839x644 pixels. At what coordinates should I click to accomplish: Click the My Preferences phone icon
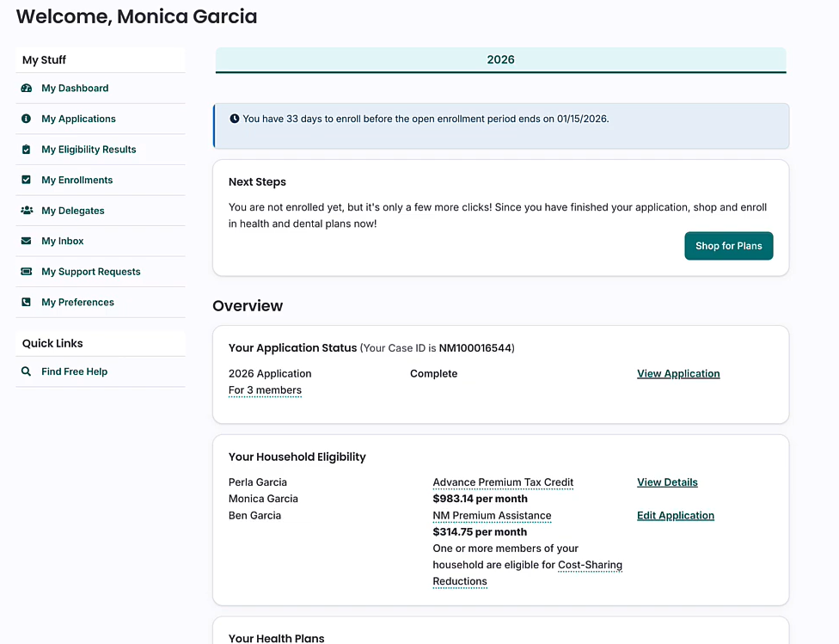26,303
